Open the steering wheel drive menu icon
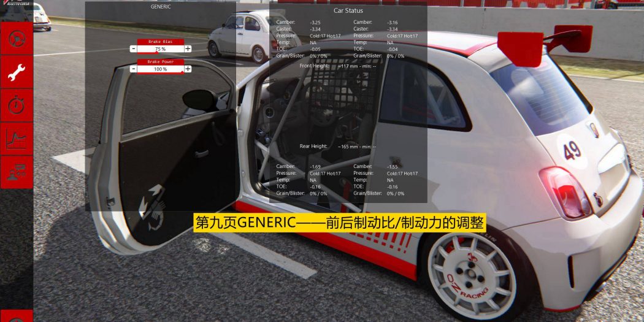Viewport: 644px width, 322px height. pos(17,38)
